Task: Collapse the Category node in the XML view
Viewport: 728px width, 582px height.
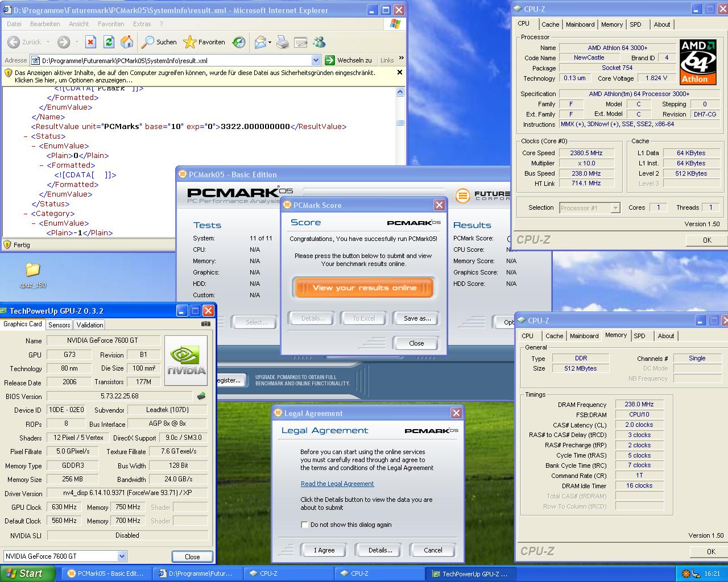Action: tap(26, 214)
